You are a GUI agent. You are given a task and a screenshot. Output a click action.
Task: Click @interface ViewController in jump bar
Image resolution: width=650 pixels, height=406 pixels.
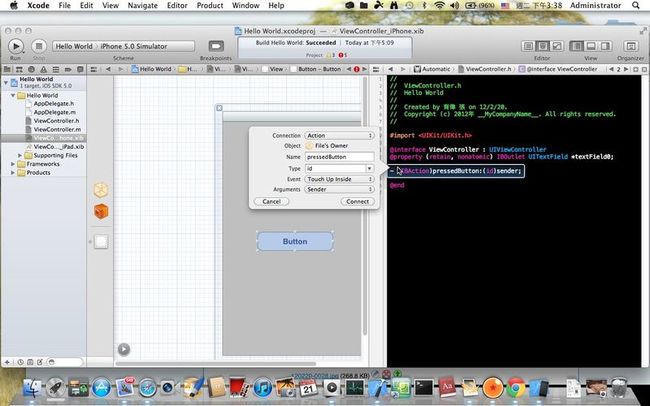click(558, 69)
